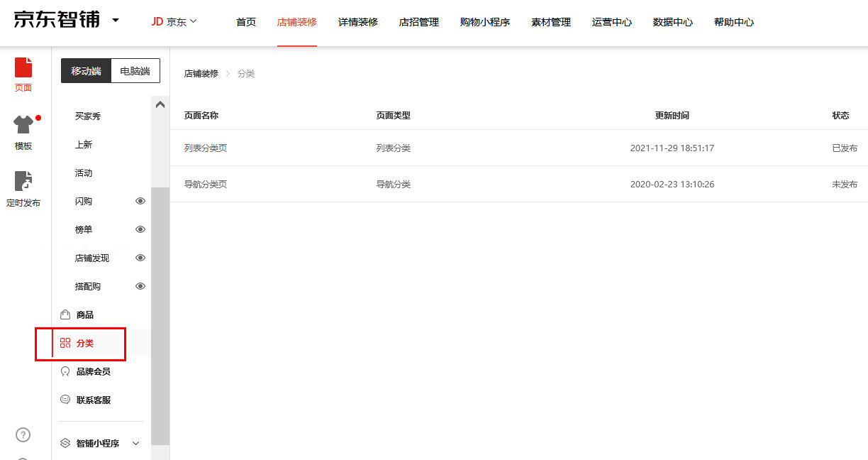Click 店铺装修 in the breadcrumb
The width and height of the screenshot is (868, 460).
tap(201, 73)
